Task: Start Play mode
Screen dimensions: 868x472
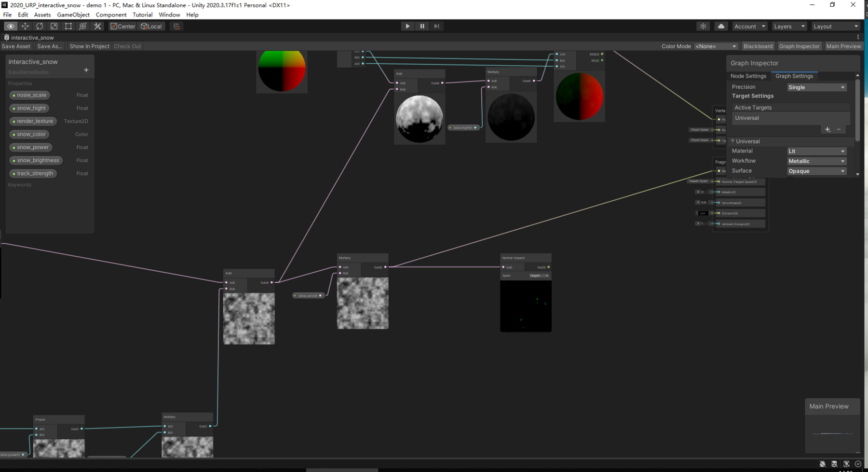Action: (407, 27)
